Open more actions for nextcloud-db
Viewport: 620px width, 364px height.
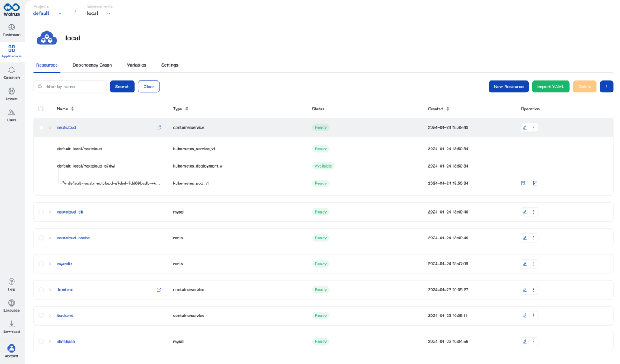point(533,212)
